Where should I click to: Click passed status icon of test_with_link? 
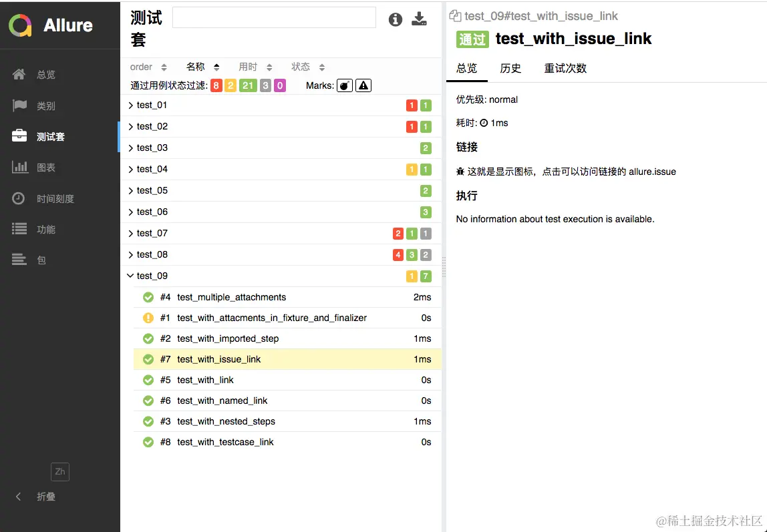coord(148,380)
